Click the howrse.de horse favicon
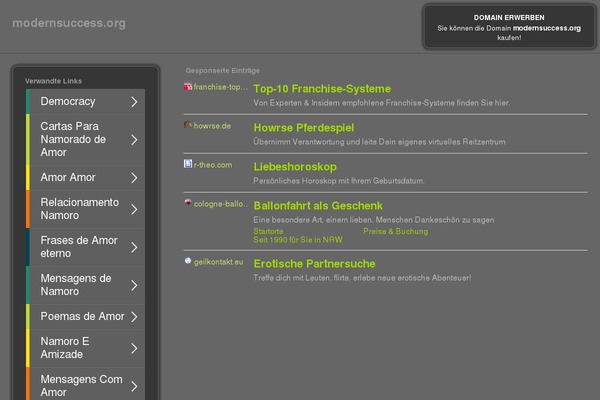Image resolution: width=600 pixels, height=400 pixels. pos(188,125)
